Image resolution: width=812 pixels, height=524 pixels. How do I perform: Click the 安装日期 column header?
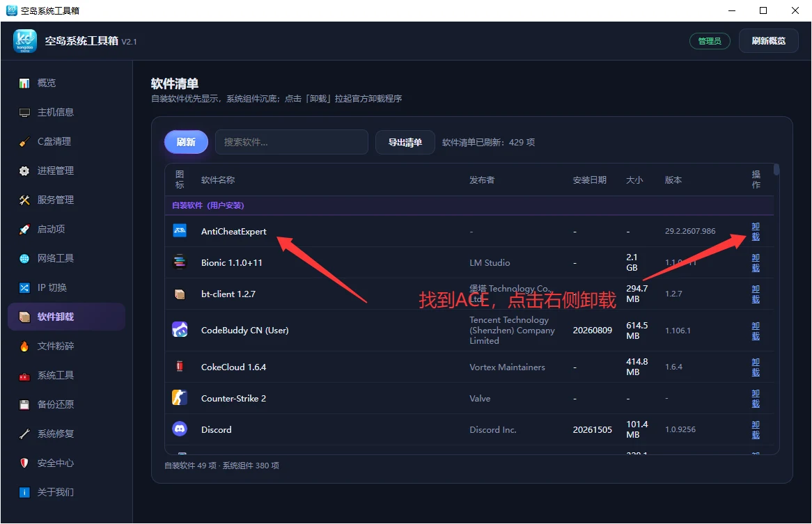589,180
